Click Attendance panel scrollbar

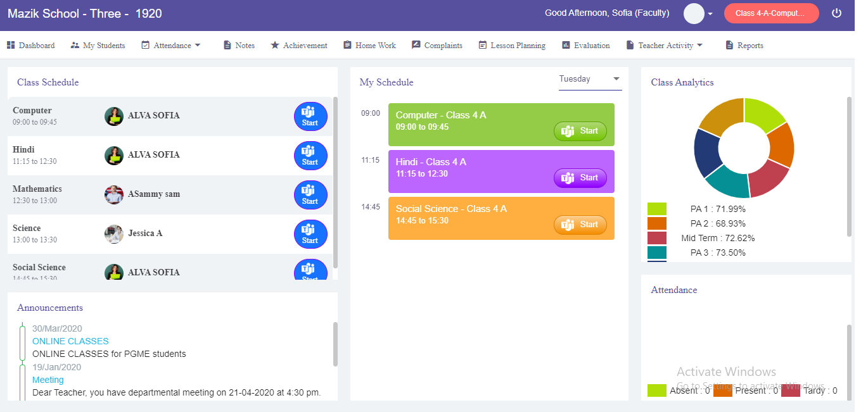(x=849, y=362)
